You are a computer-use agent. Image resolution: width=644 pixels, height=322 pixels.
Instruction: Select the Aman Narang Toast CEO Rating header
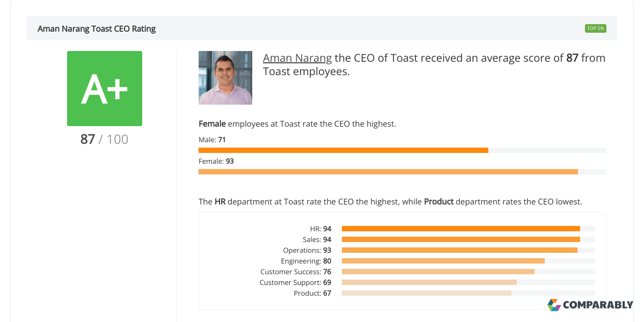click(x=96, y=28)
